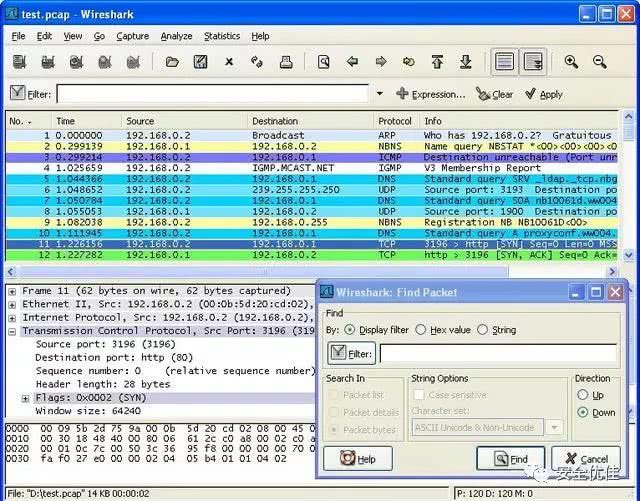Select Packet list search option
This screenshot has height=501, width=640.
coord(334,395)
